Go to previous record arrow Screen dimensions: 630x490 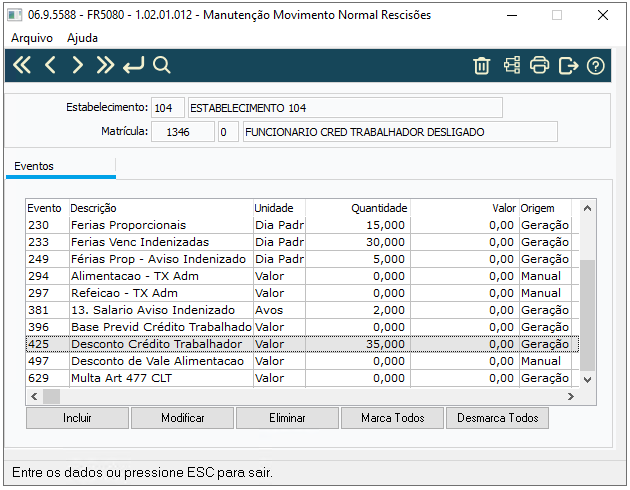coord(50,65)
